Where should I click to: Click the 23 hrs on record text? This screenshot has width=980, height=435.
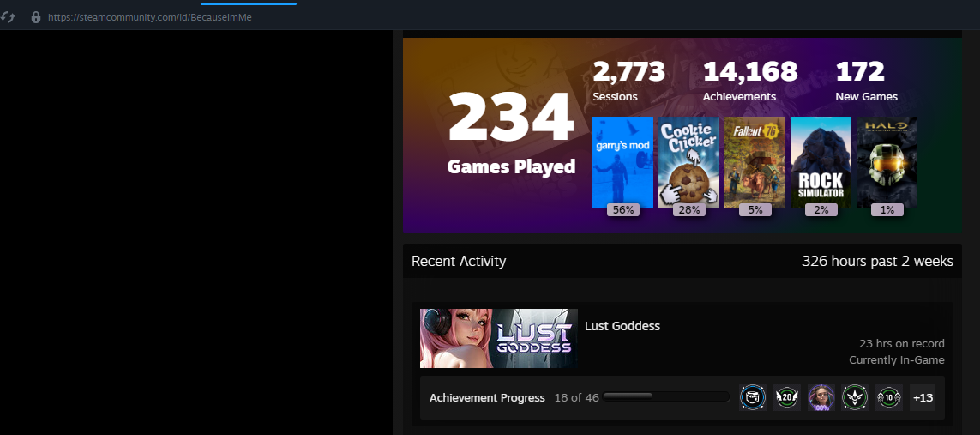(x=902, y=344)
